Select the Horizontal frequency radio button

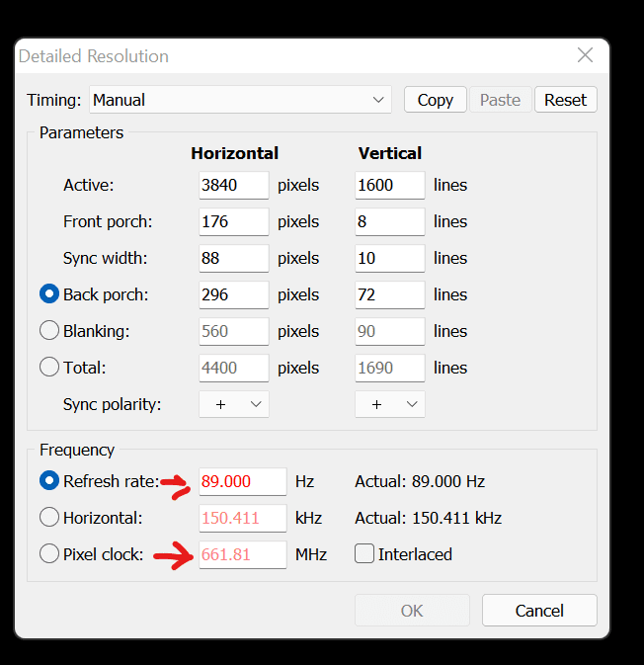(x=49, y=517)
